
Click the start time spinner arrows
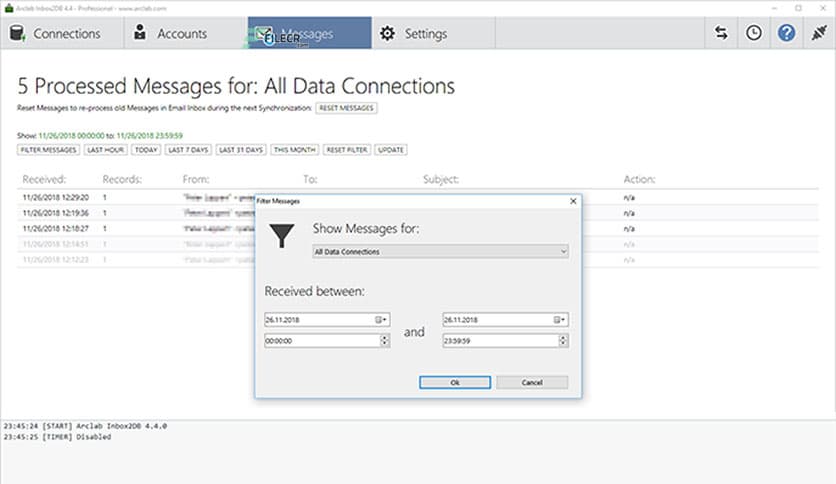click(x=384, y=341)
